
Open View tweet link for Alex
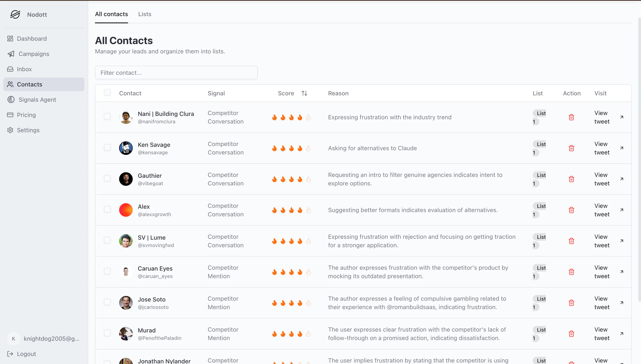pos(602,210)
